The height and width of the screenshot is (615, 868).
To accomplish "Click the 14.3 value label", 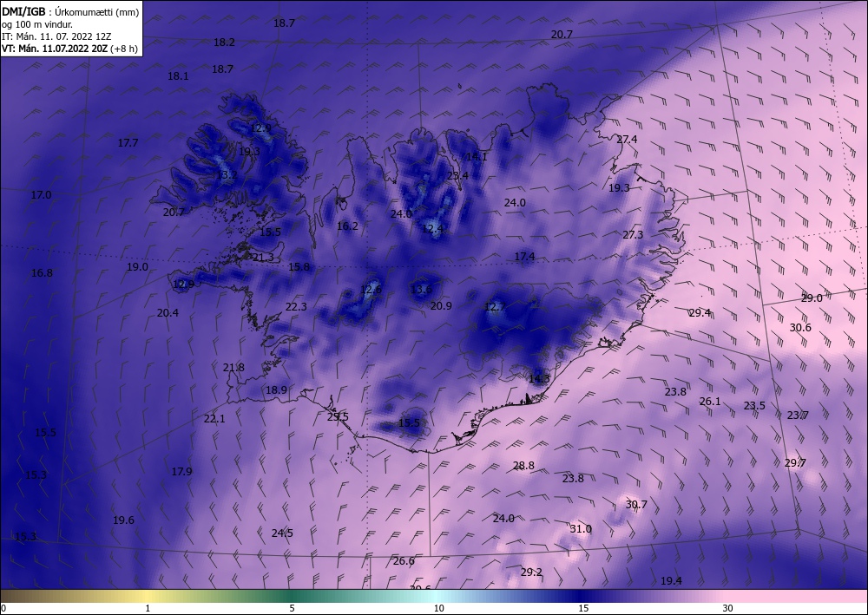I will [540, 379].
